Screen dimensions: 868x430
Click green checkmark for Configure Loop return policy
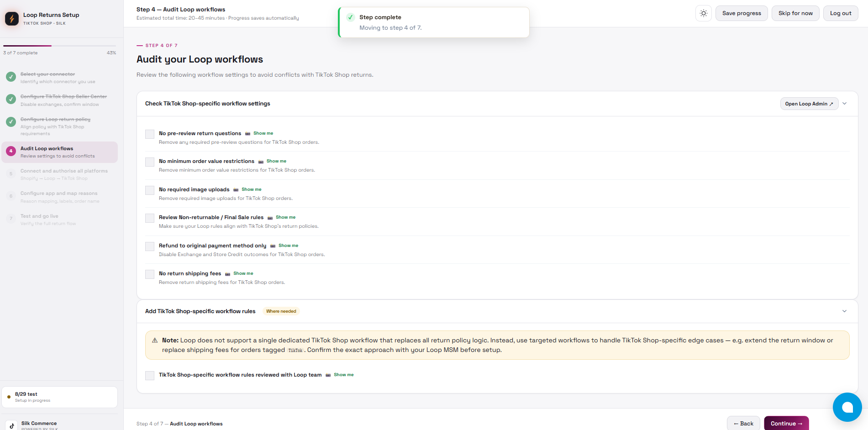tap(11, 122)
